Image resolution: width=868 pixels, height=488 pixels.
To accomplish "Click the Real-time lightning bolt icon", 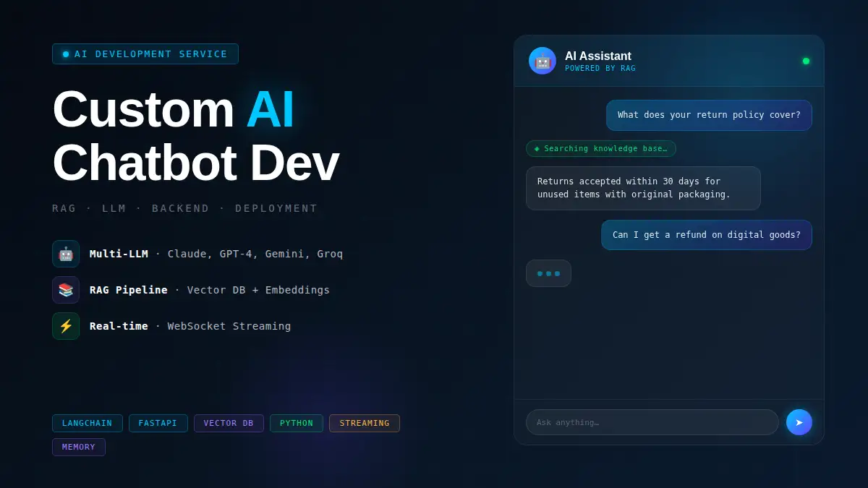I will click(66, 326).
